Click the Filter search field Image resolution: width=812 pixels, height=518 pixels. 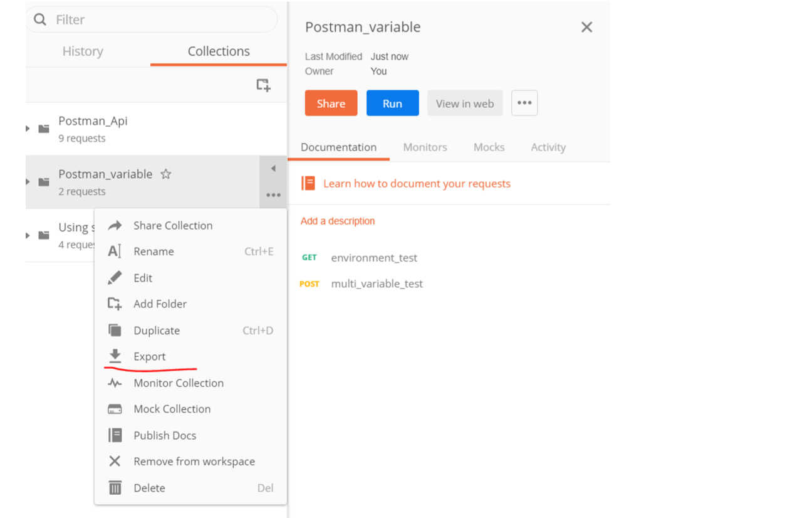coord(157,20)
